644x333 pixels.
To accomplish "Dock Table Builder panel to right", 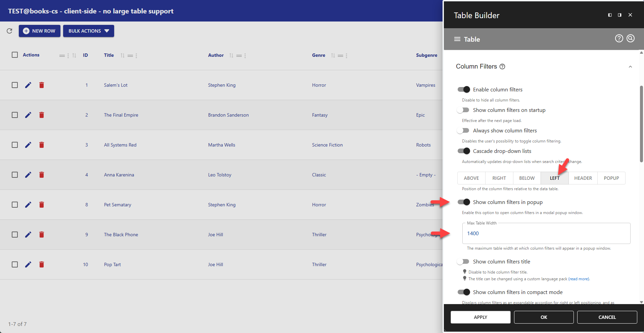I will tap(619, 15).
